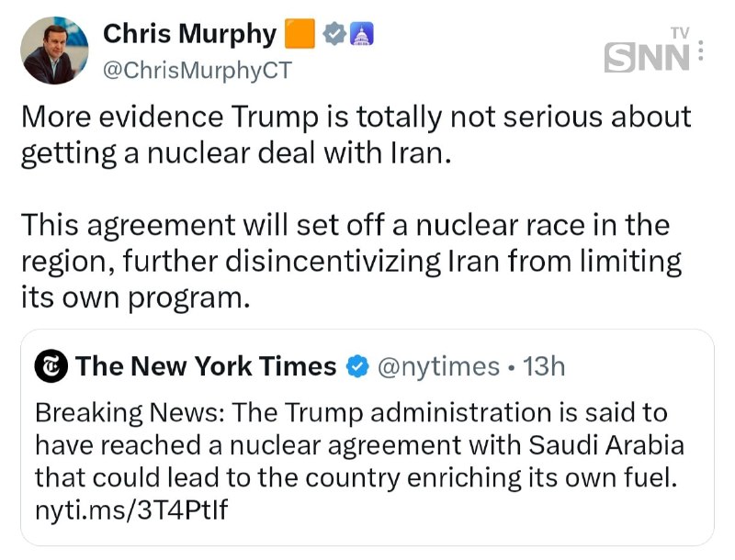The height and width of the screenshot is (560, 735).
Task: Click the tweet text about nuclear deal with Iran
Action: [x=356, y=135]
